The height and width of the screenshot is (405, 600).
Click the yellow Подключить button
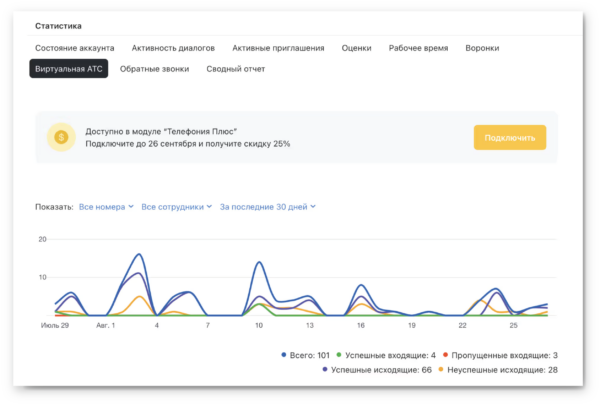point(510,137)
